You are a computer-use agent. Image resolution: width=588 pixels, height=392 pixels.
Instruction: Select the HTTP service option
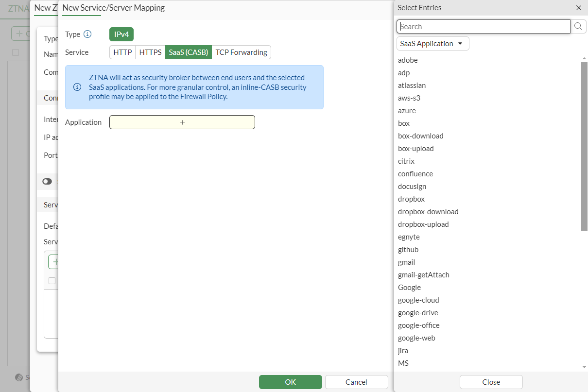click(x=122, y=52)
